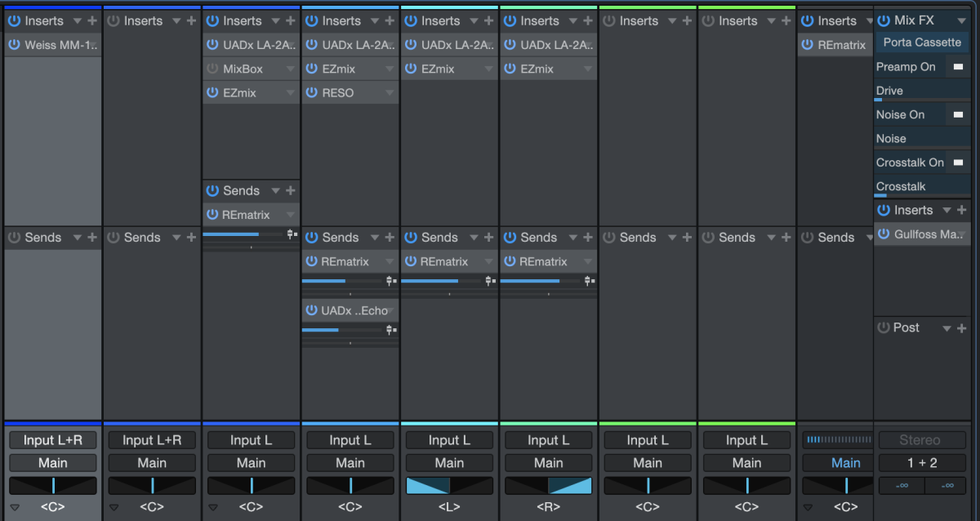Add an insert on the <L> panned channel

[x=488, y=20]
